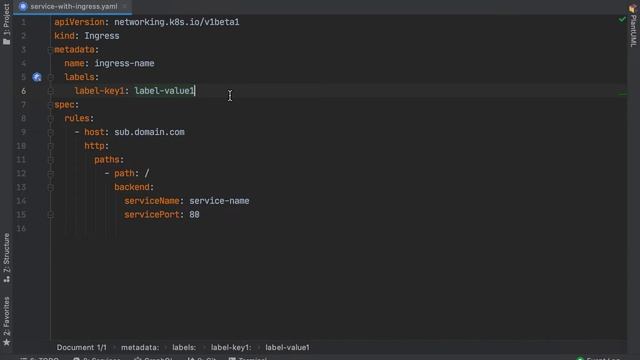Open the PlantUML side panel

point(633,26)
